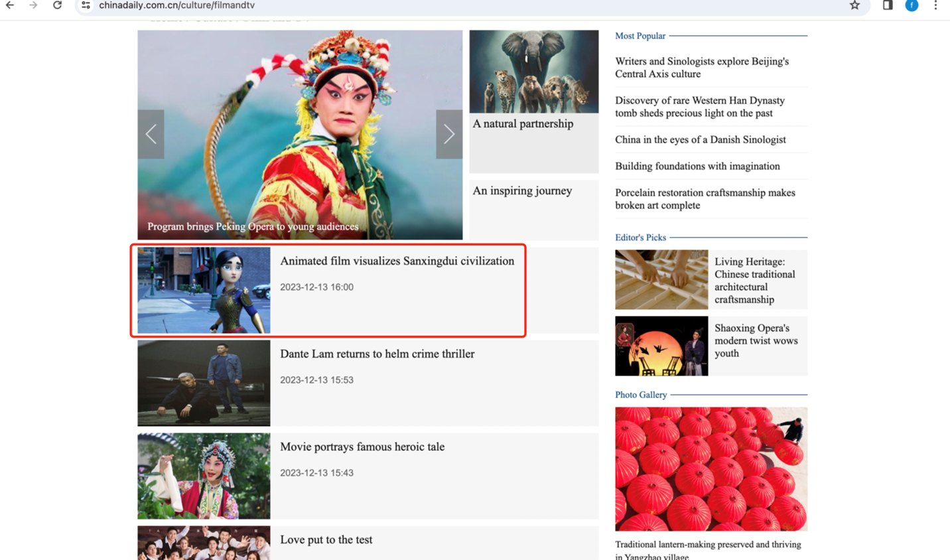
Task: Select the date 2023-12-13 16:00
Action: coord(316,287)
